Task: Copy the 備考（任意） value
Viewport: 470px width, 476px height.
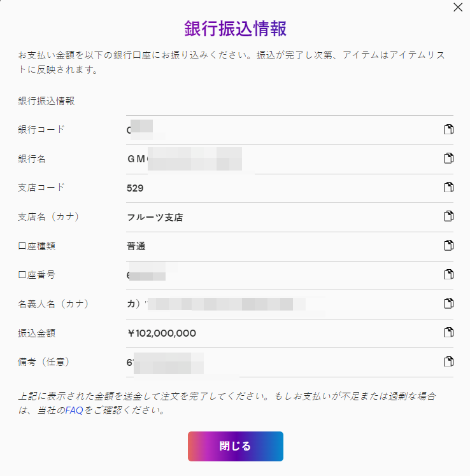Action: (x=449, y=361)
